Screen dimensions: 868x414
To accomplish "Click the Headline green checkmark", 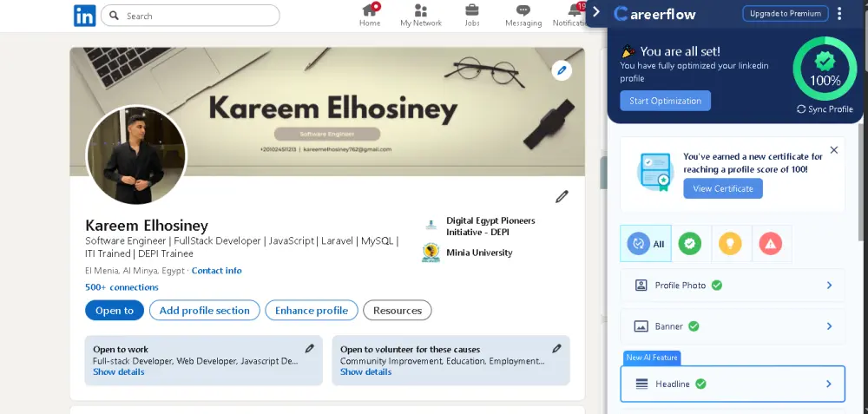I will tap(700, 384).
